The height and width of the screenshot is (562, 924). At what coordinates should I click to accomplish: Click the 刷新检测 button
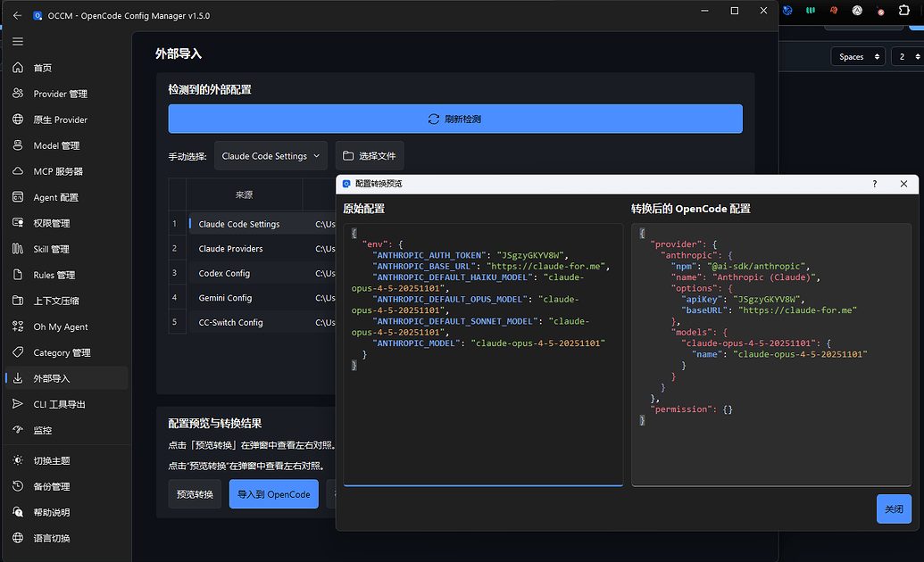click(455, 119)
